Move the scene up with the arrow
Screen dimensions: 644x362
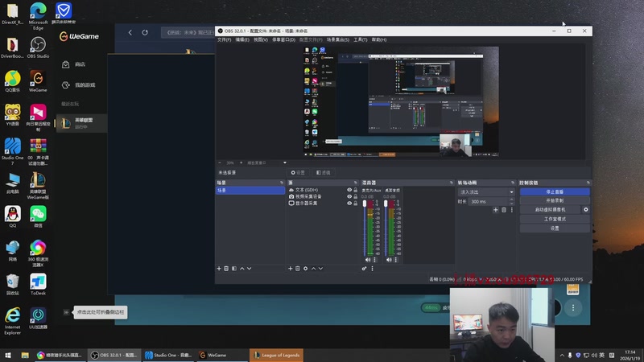242,269
